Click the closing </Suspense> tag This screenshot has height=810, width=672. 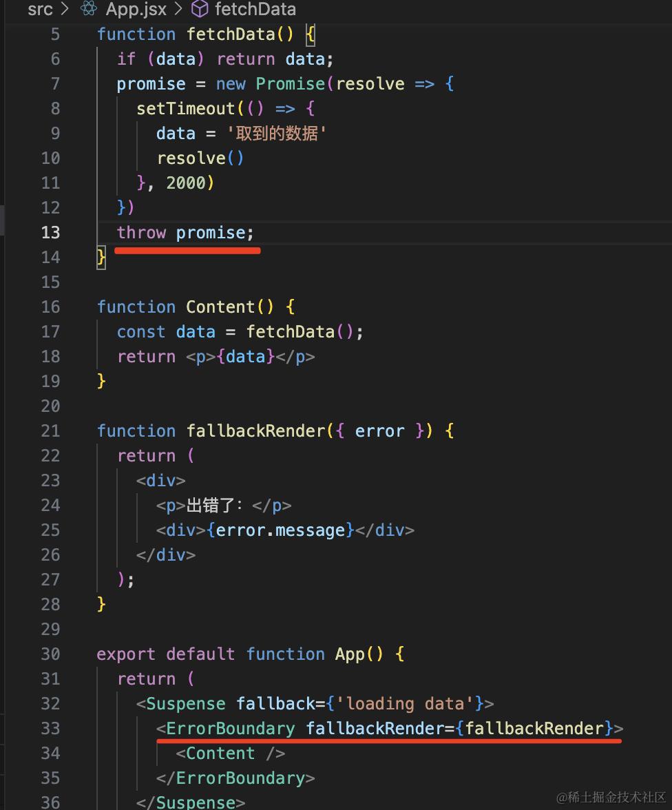191,802
